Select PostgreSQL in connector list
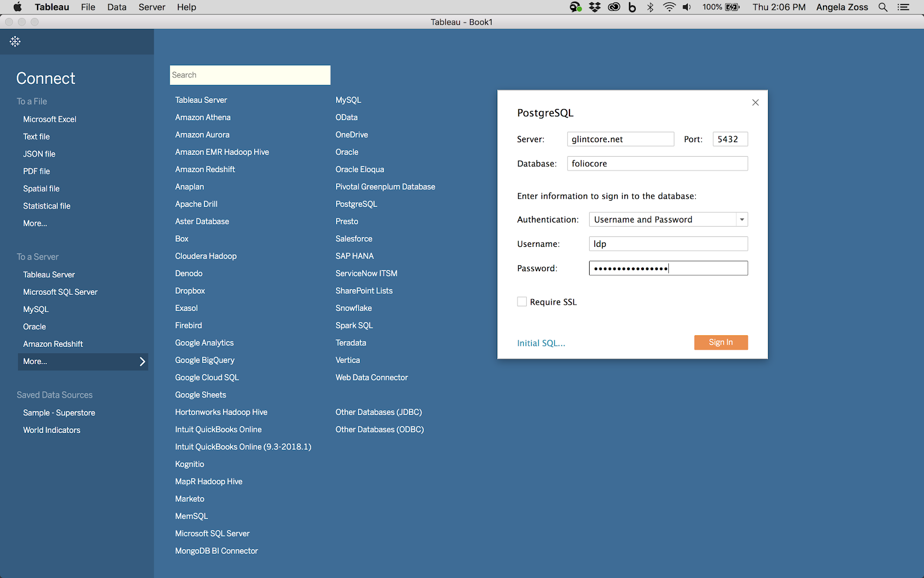Image resolution: width=924 pixels, height=578 pixels. 356,204
